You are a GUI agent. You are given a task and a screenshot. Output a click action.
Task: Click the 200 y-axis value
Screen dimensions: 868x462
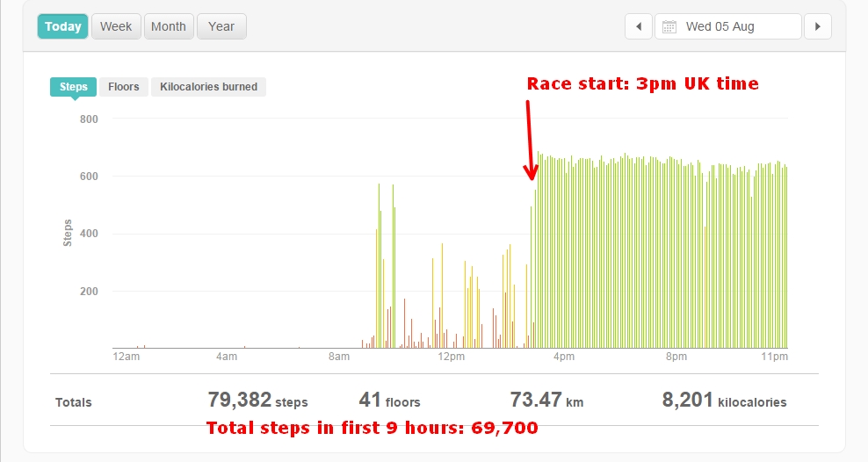tap(89, 291)
